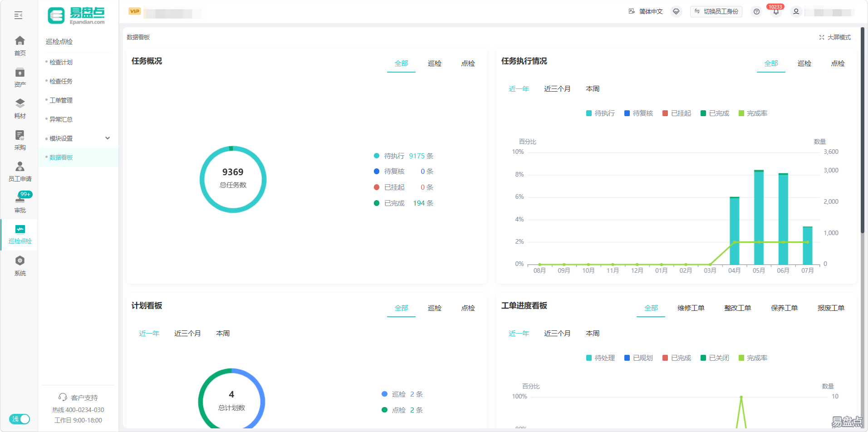Select 全部 tab in 任务执行情况

(771, 64)
